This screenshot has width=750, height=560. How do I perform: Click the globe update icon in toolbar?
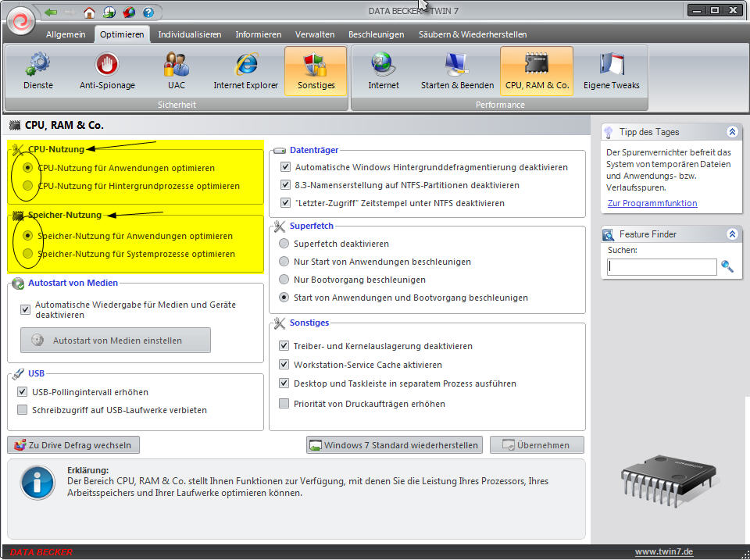[x=109, y=12]
